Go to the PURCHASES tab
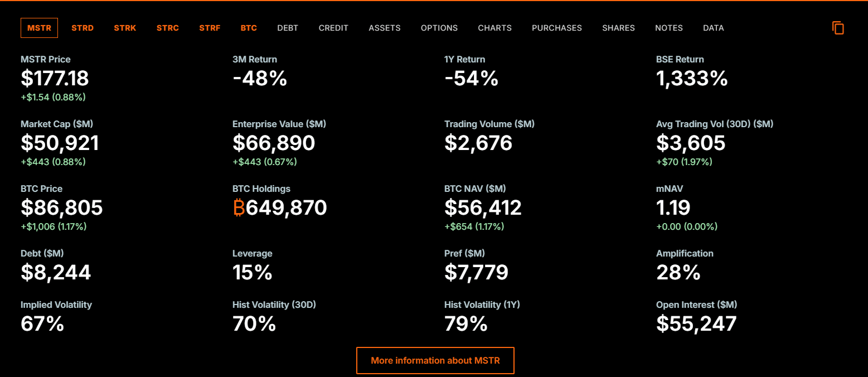 (x=557, y=28)
